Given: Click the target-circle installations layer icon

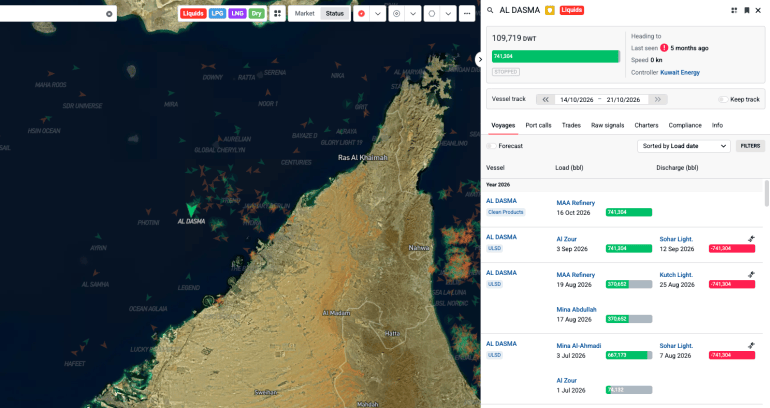Looking at the screenshot, I should tap(397, 14).
